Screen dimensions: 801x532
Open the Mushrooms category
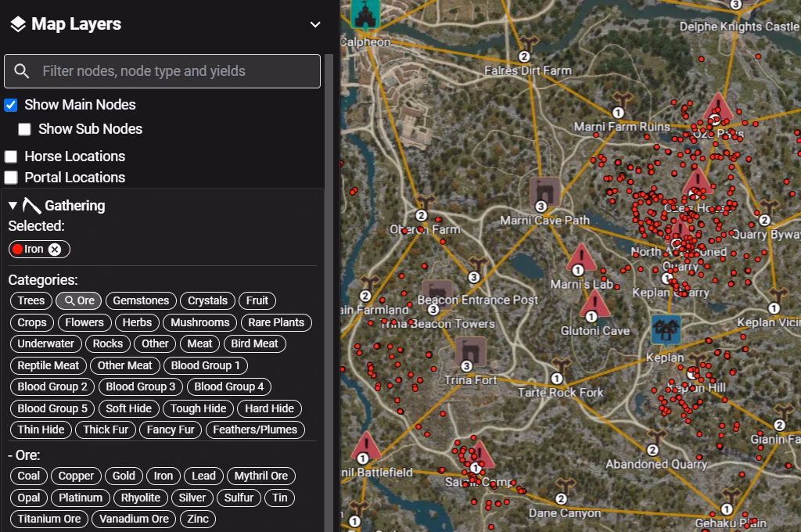[199, 322]
